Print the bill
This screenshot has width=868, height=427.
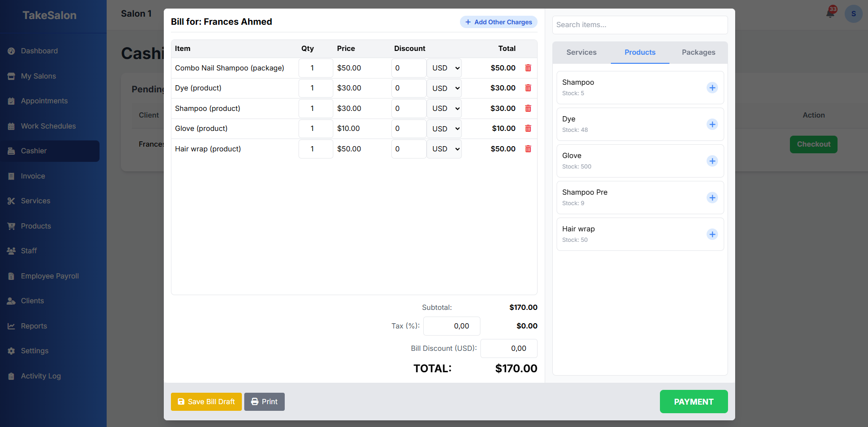[x=264, y=402]
